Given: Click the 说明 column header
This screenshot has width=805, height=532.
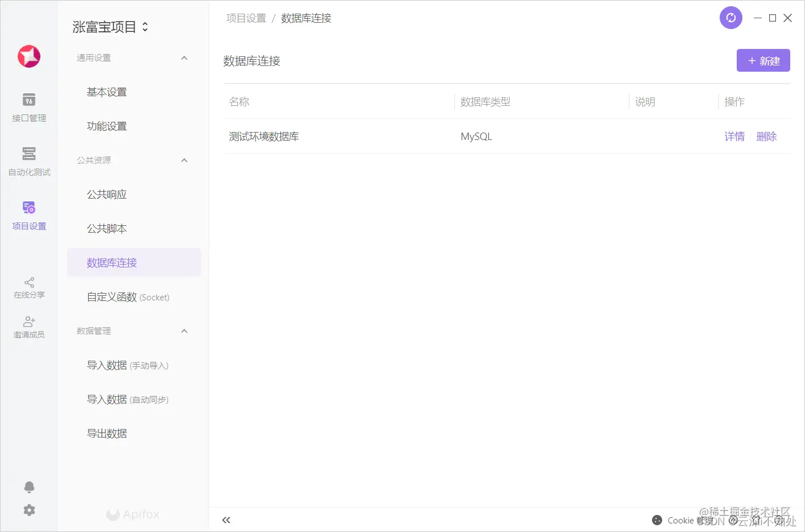Looking at the screenshot, I should tap(645, 102).
